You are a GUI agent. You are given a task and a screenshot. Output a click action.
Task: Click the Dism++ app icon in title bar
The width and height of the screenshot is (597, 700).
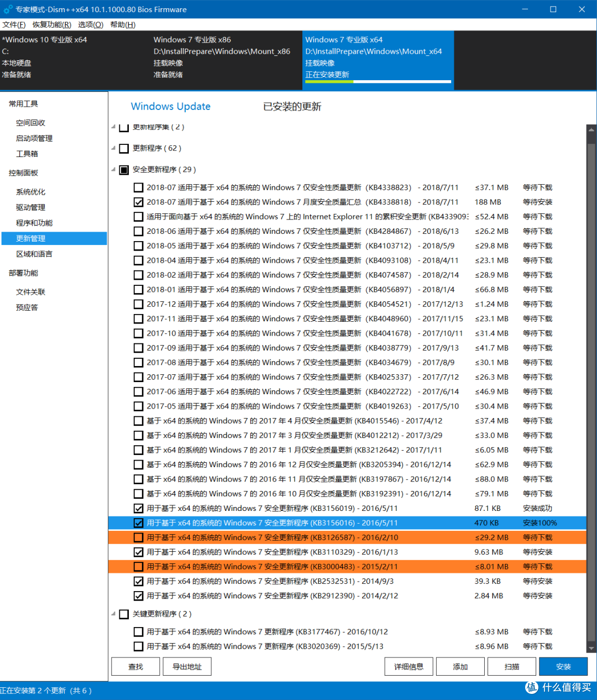pyautogui.click(x=8, y=9)
